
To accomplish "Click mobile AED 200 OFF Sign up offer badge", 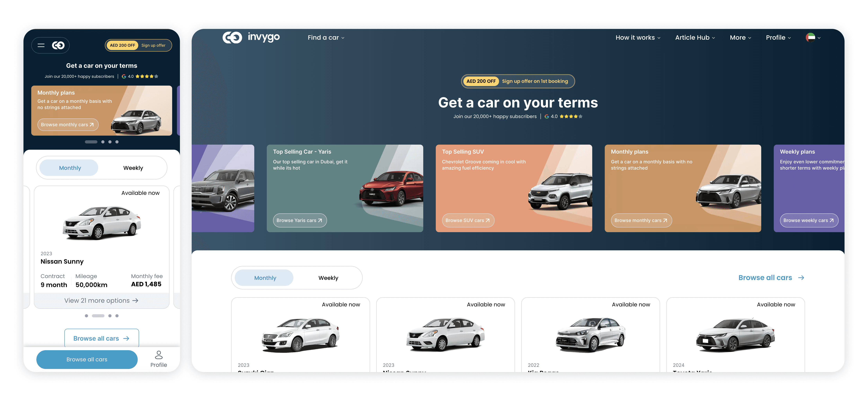I will [138, 45].
